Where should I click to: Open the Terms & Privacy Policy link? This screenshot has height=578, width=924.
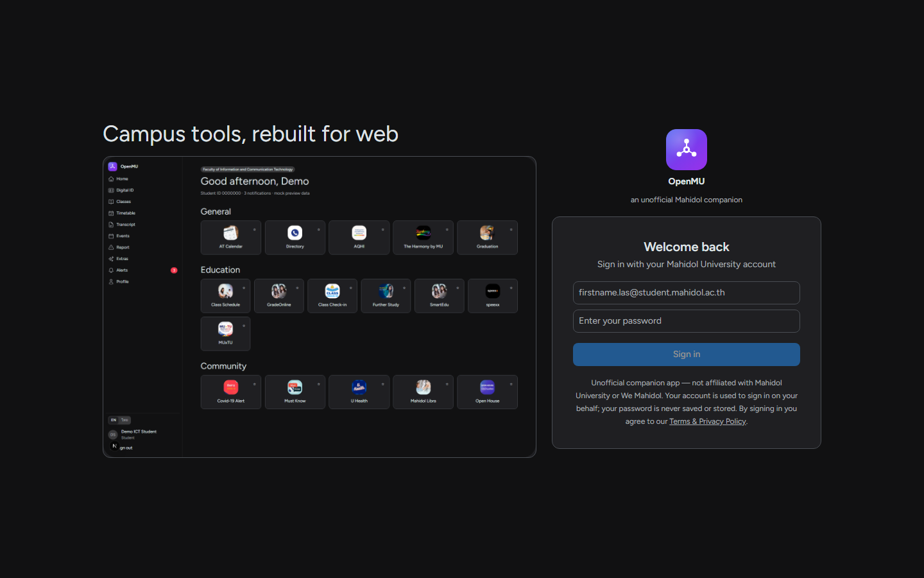point(708,421)
